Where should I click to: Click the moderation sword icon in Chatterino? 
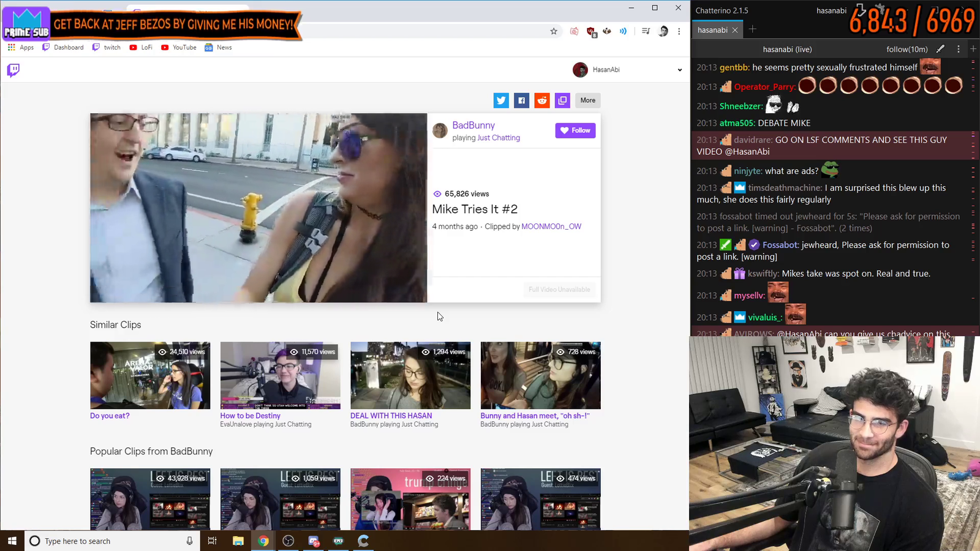(940, 49)
